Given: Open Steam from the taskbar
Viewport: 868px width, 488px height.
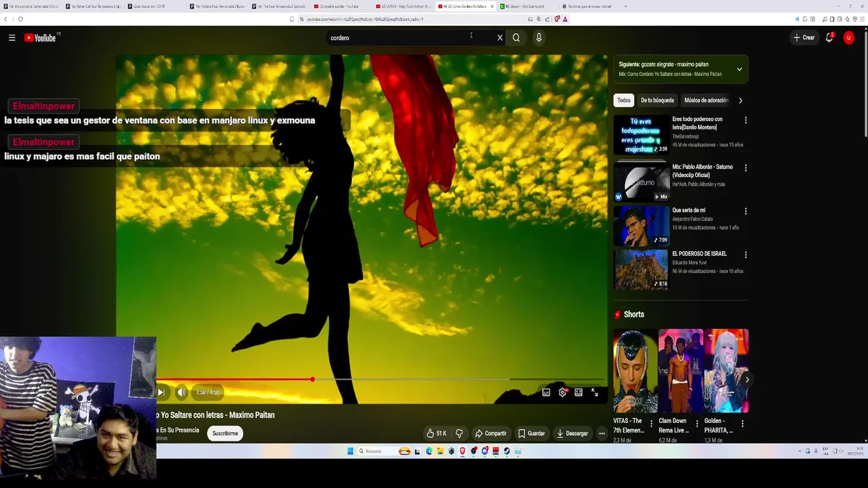Looking at the screenshot, I should click(x=507, y=451).
